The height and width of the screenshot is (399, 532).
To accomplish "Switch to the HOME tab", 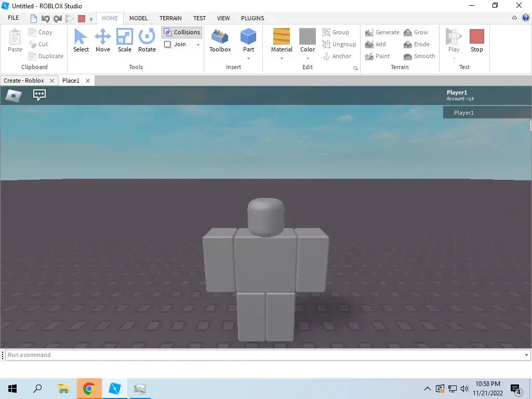I will click(110, 18).
